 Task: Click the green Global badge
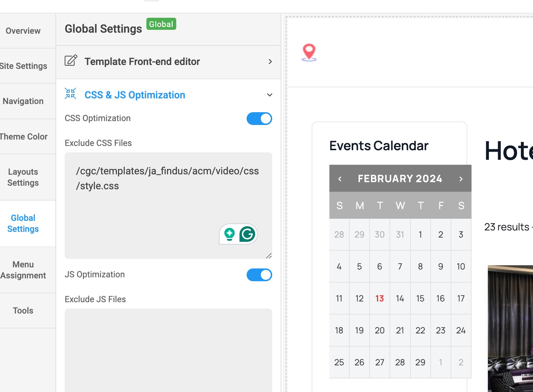[161, 24]
